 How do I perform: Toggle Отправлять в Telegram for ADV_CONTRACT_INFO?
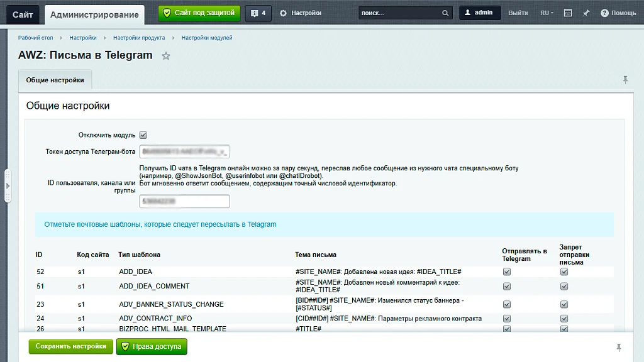507,319
